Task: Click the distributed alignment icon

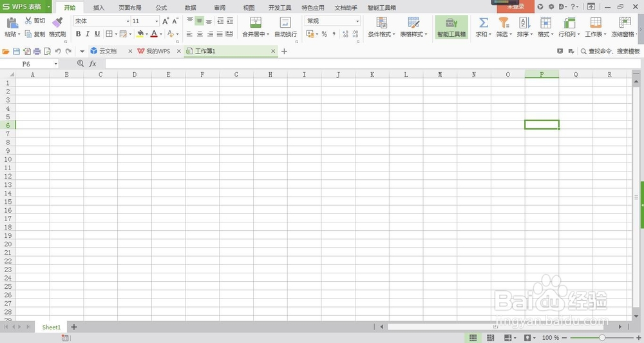Action: 230,34
